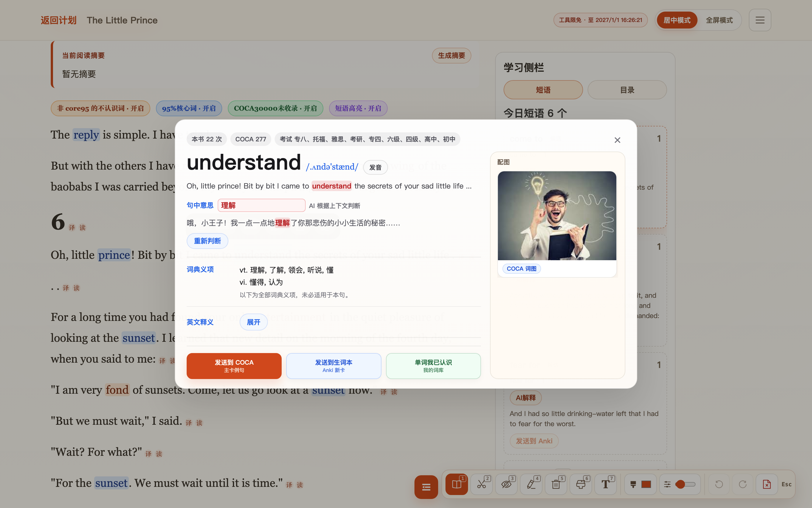
Task: Send word with 发送到 COCA button
Action: (234, 366)
